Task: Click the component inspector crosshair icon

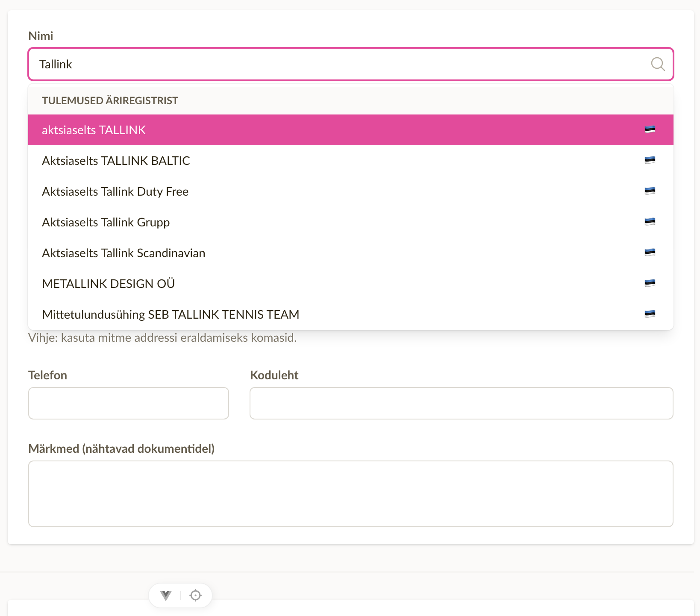Action: point(195,595)
